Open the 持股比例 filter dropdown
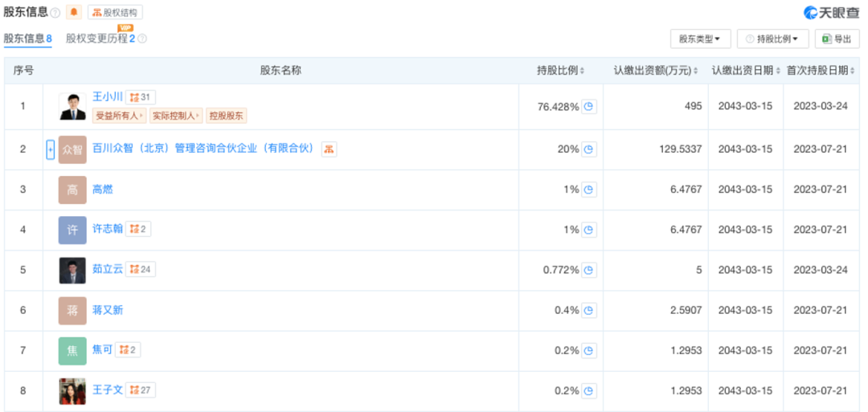The width and height of the screenshot is (868, 412). pyautogui.click(x=772, y=39)
